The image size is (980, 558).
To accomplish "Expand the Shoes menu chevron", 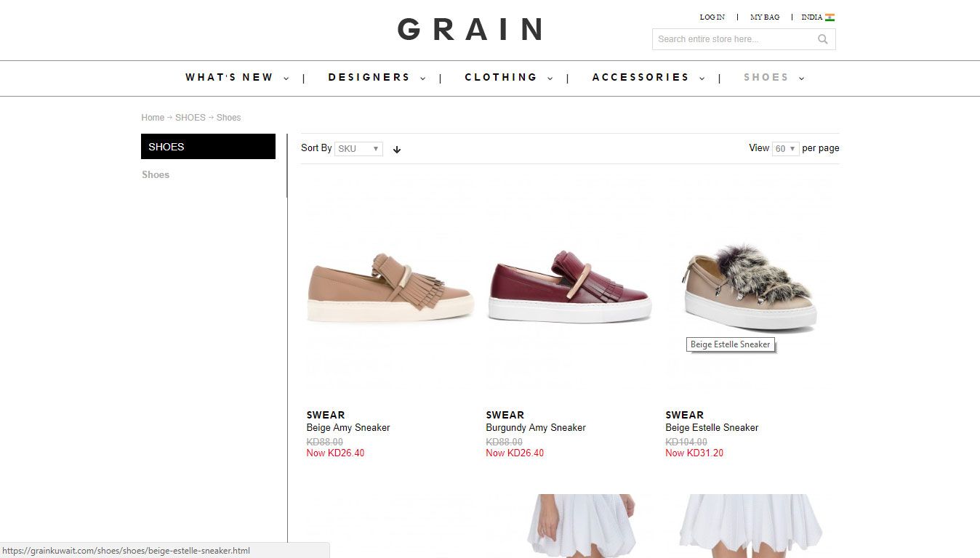I will 801,78.
